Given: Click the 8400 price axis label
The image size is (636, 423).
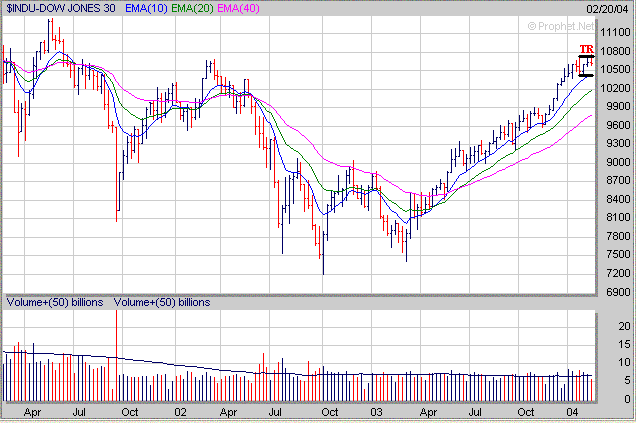Looking at the screenshot, I should click(x=618, y=199).
